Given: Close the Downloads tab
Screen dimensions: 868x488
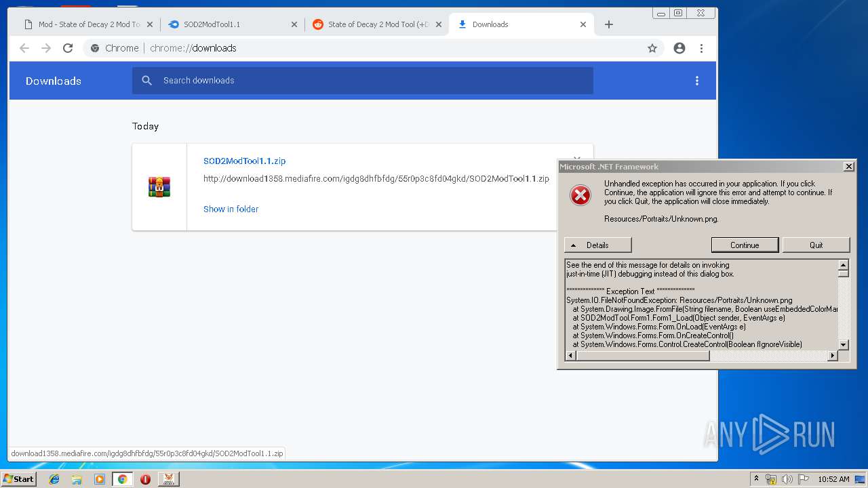Looking at the screenshot, I should tap(583, 24).
